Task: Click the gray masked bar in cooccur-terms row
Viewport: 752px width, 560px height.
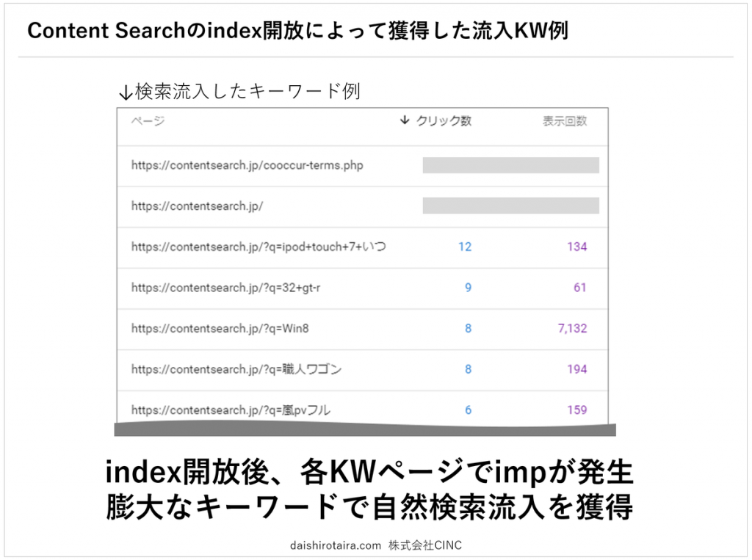Action: click(511, 165)
